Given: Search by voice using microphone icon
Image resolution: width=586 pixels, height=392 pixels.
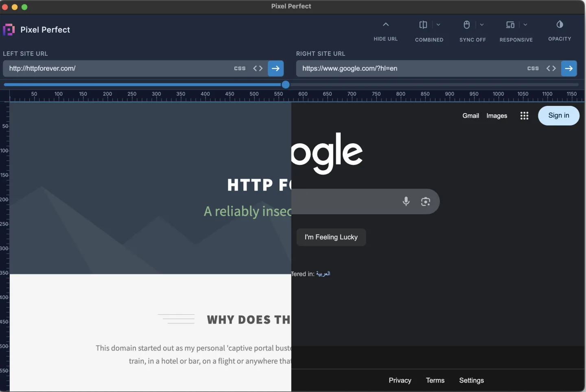Looking at the screenshot, I should click(x=406, y=201).
